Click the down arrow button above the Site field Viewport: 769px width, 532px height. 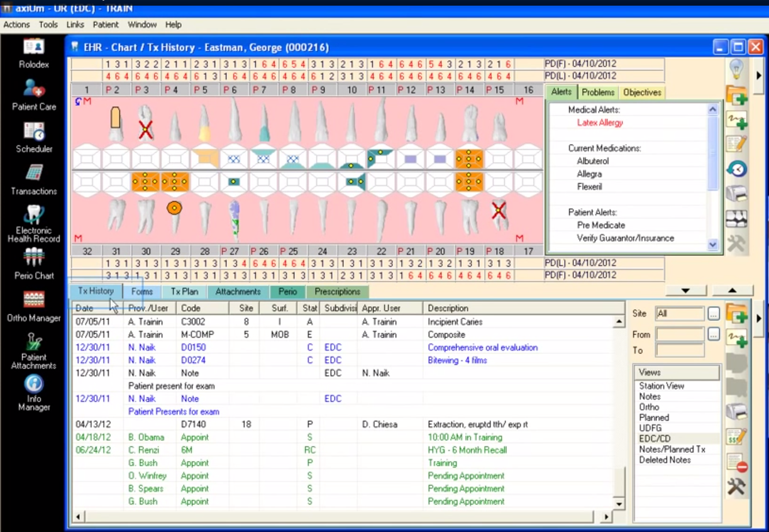pos(685,291)
